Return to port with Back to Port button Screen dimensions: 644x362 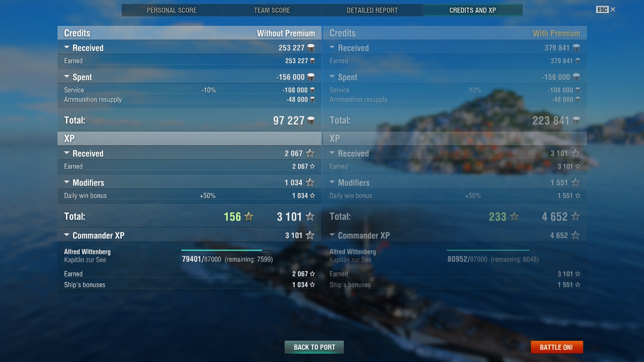pyautogui.click(x=314, y=347)
